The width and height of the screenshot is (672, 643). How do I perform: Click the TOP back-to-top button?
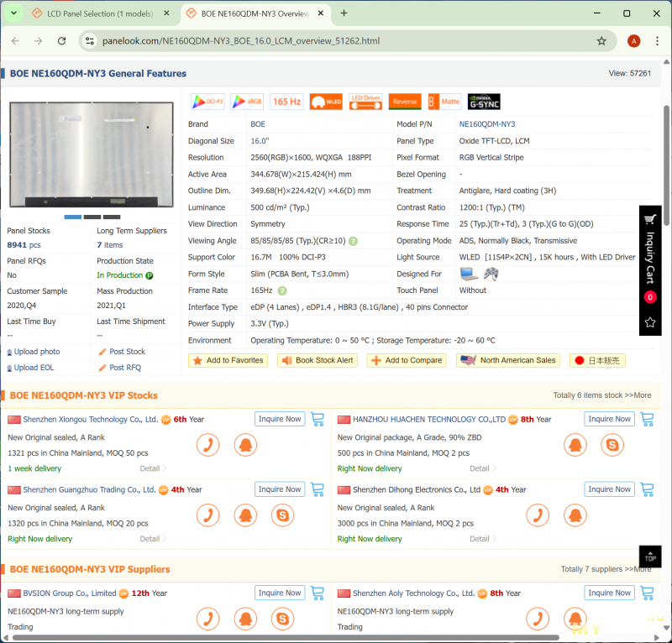[650, 556]
